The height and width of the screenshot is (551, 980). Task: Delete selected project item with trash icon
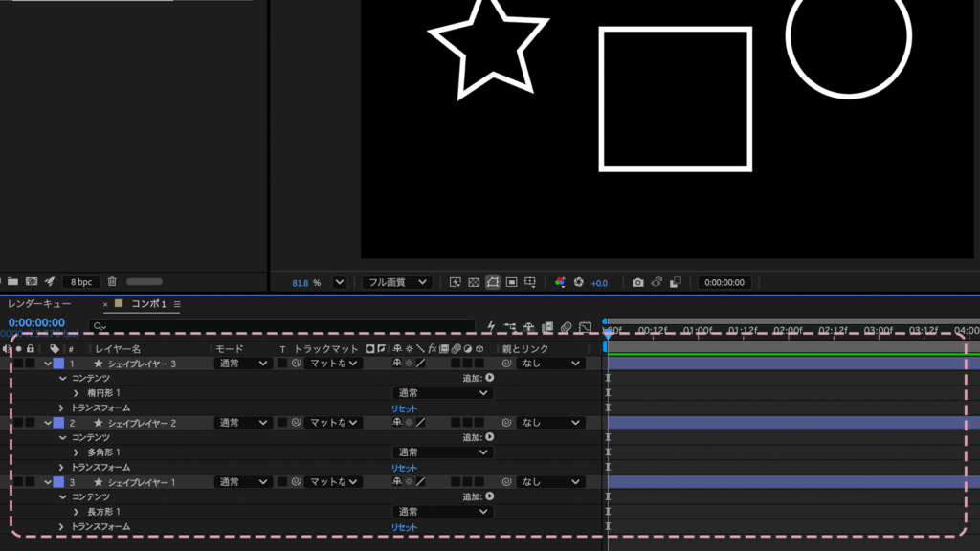[x=112, y=282]
